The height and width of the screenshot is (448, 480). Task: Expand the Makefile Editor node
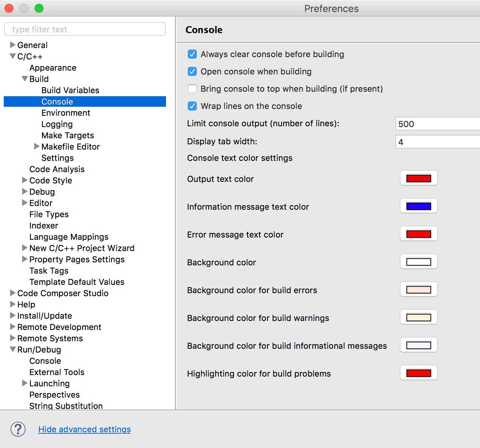click(x=37, y=147)
